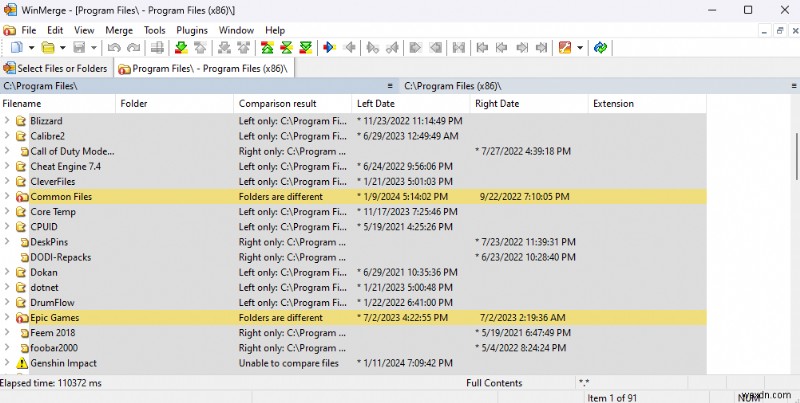
Task: Click the Save floppy disk icon
Action: (79, 48)
